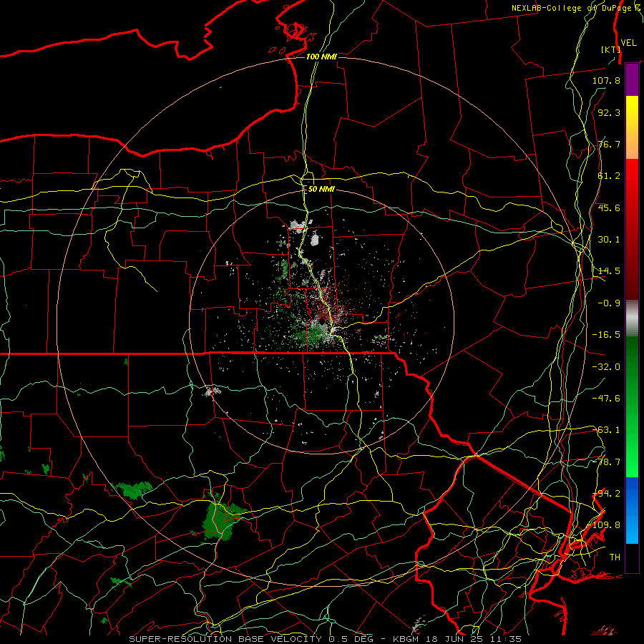The height and width of the screenshot is (644, 644).
Task: Select the 92.3 legend value
Action: 609,112
